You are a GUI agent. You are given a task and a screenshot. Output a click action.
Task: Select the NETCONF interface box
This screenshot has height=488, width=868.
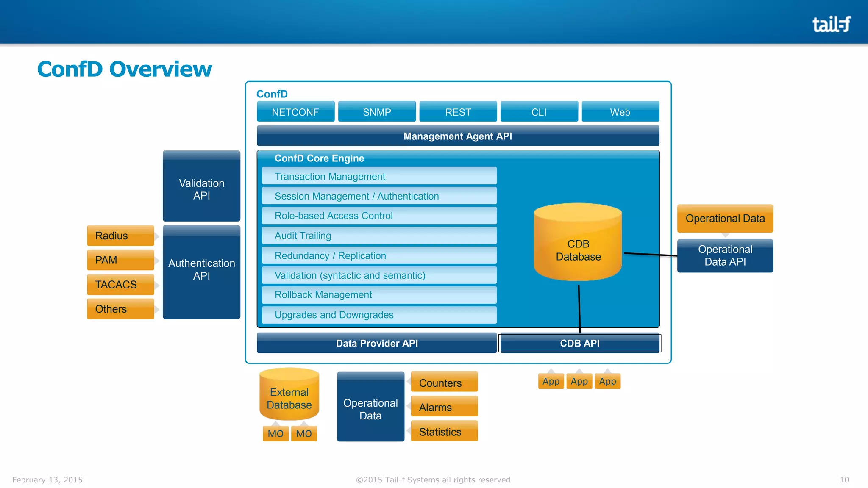pyautogui.click(x=295, y=112)
